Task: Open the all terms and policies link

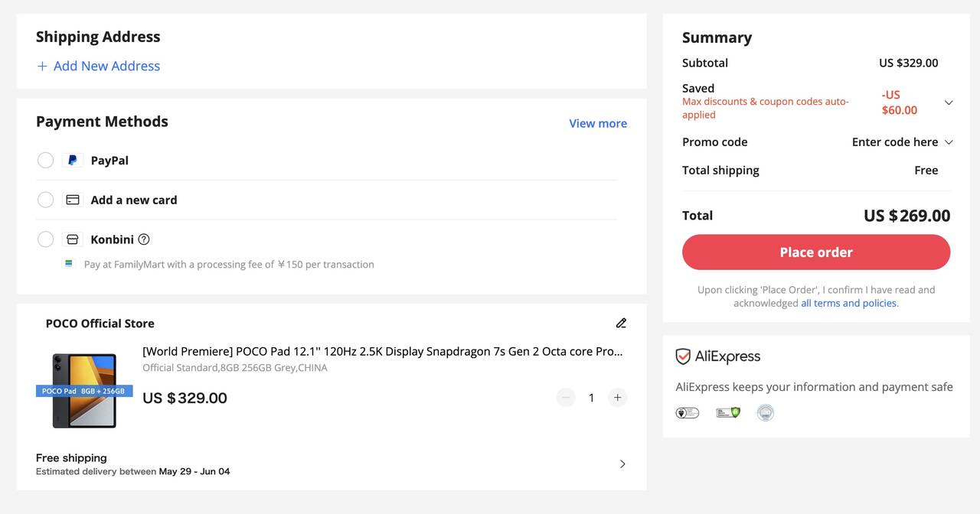Action: [x=849, y=303]
